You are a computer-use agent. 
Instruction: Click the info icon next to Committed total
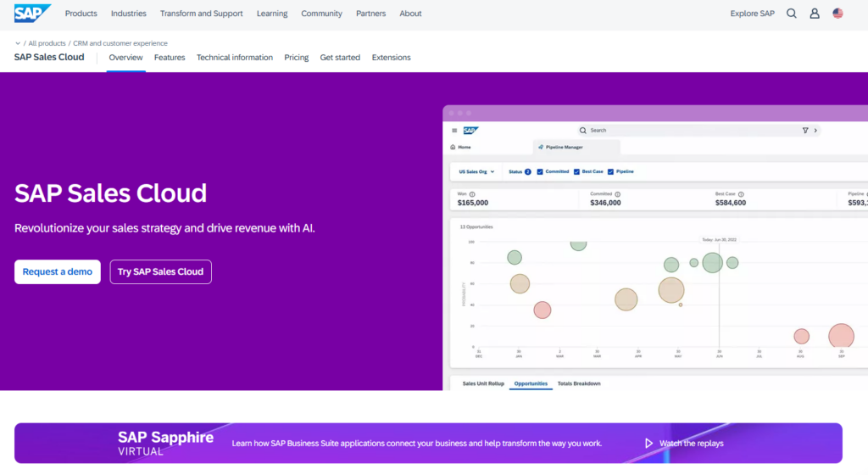click(x=618, y=194)
